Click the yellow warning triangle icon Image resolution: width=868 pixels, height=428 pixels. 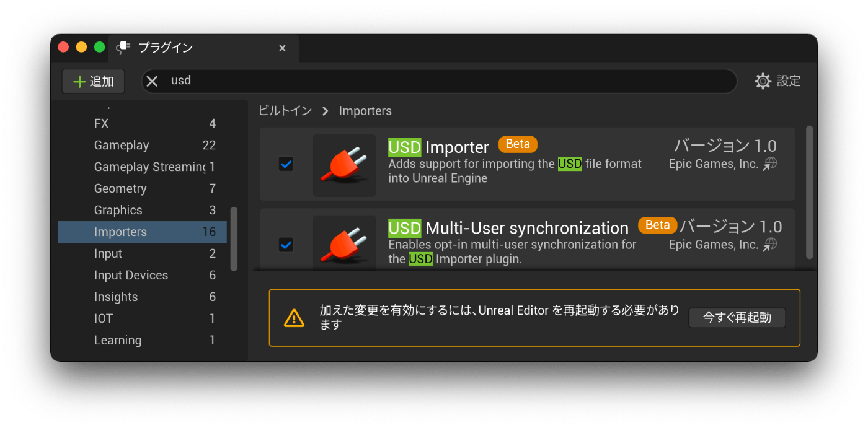click(x=294, y=318)
